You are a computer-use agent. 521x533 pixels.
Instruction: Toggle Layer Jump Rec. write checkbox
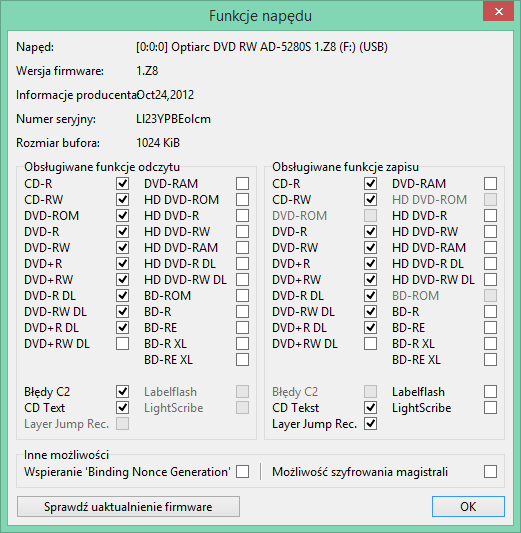point(370,424)
